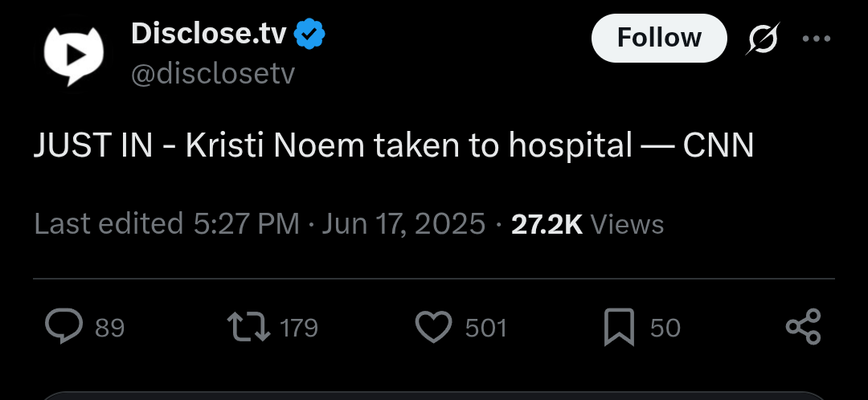This screenshot has height=400, width=868.
Task: Share the post via share icon
Action: (x=803, y=327)
